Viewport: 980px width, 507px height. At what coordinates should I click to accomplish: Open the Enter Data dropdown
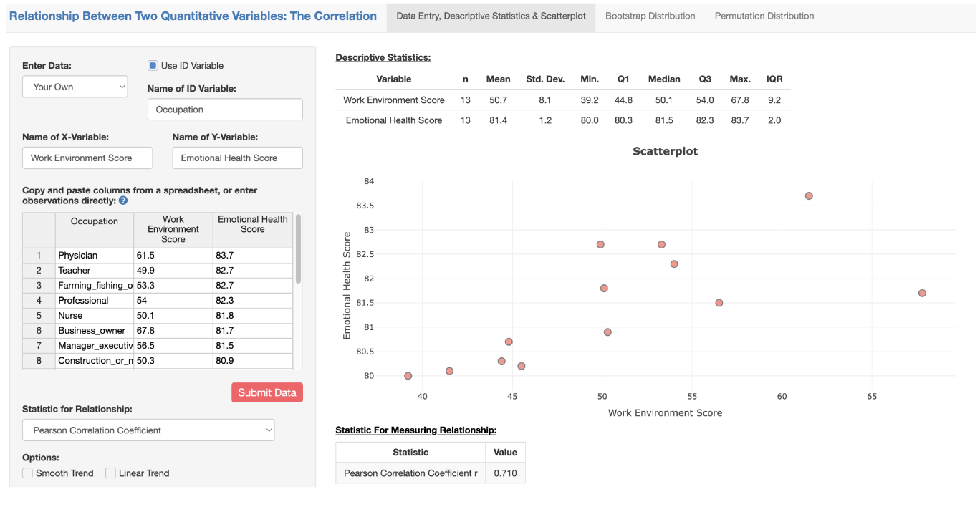click(x=75, y=86)
